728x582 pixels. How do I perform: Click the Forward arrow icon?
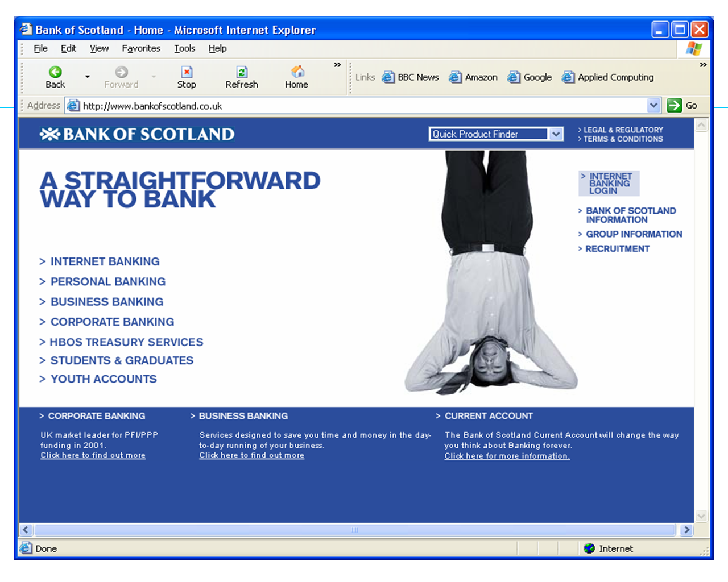point(121,72)
